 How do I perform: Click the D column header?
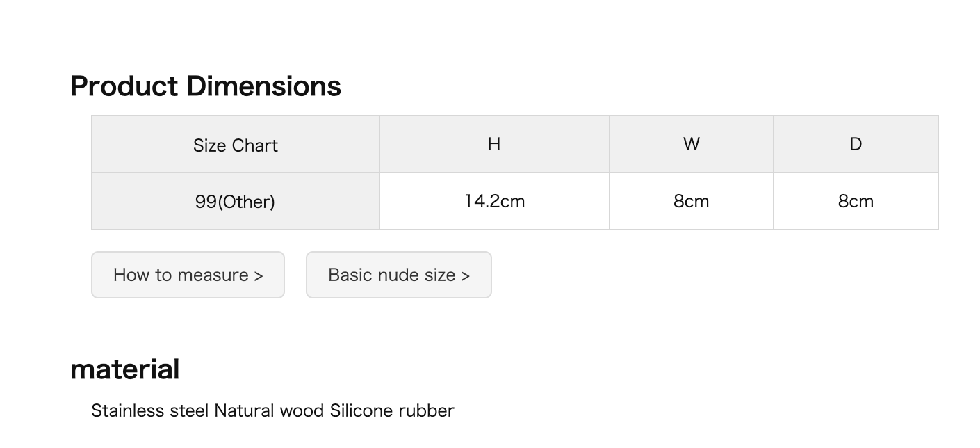coord(856,144)
